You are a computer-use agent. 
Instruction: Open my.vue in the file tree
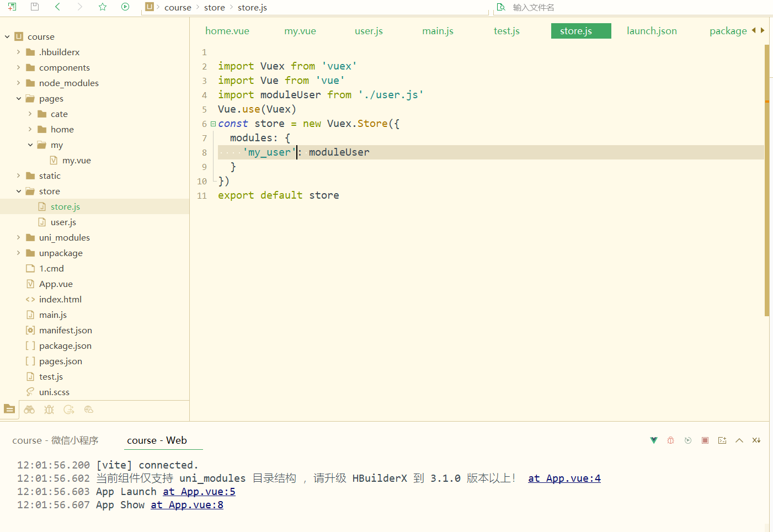point(77,160)
